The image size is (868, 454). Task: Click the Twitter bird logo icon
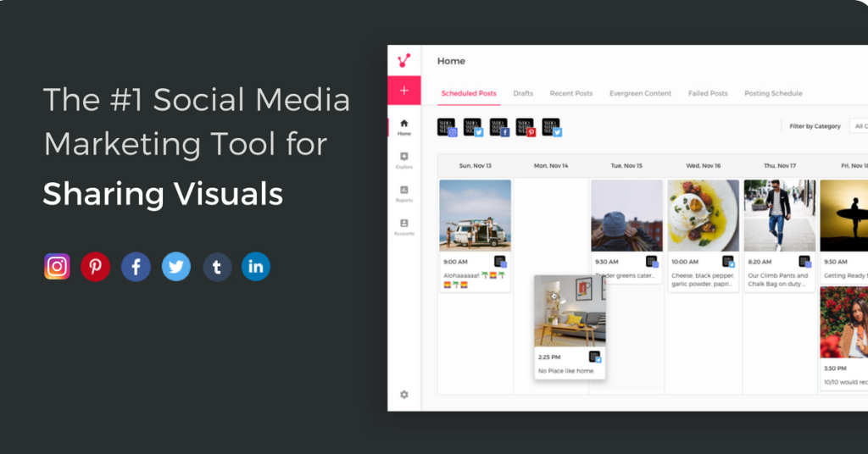point(176,267)
